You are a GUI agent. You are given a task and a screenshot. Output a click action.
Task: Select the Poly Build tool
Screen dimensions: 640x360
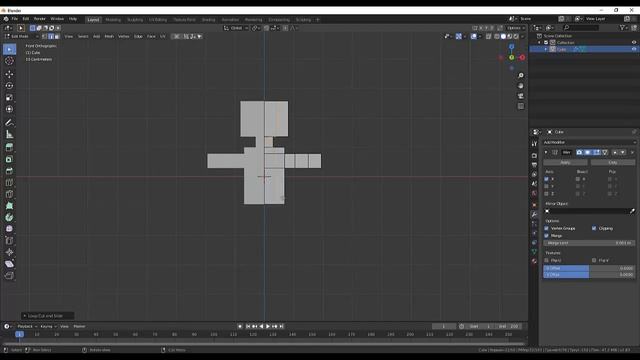click(x=9, y=206)
